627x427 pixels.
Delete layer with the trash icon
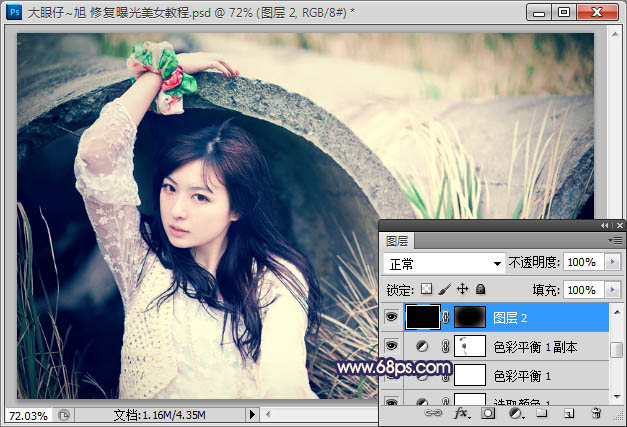pyautogui.click(x=596, y=413)
